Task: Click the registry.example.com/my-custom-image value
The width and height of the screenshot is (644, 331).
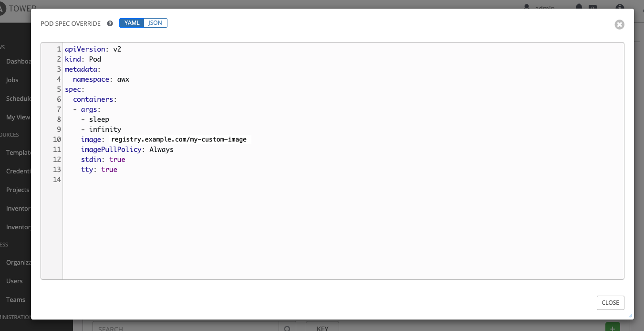Action: 179,139
